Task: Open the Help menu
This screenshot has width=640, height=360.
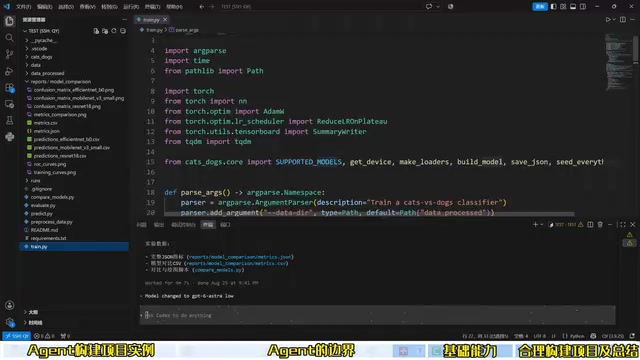Action: [175, 7]
